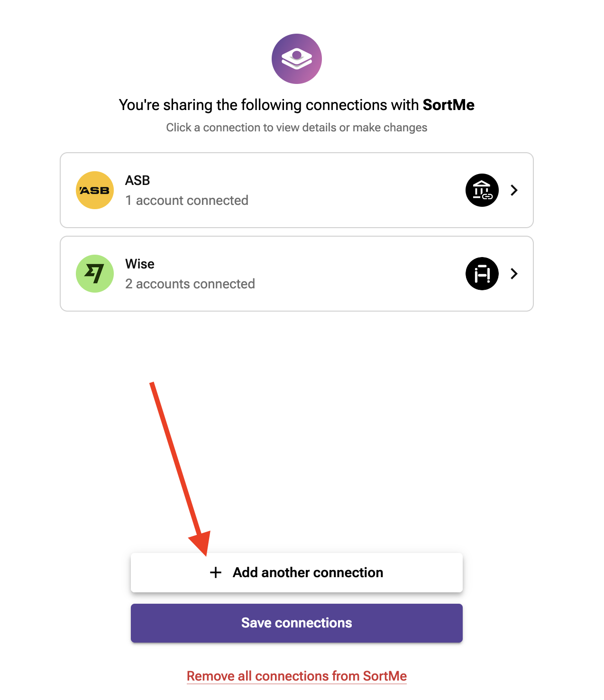This screenshot has height=700, width=604.
Task: Click the black bank-link icon on ASB row
Action: (482, 190)
